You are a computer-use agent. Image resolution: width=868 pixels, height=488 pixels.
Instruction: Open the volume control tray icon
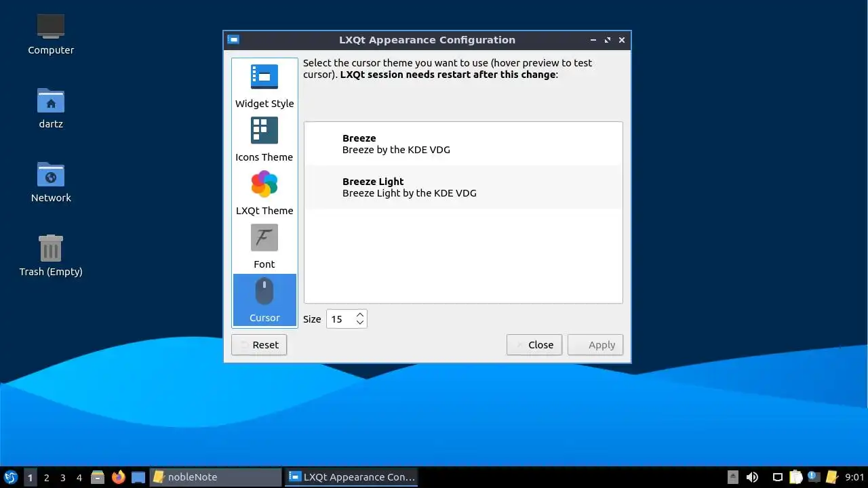pyautogui.click(x=752, y=477)
